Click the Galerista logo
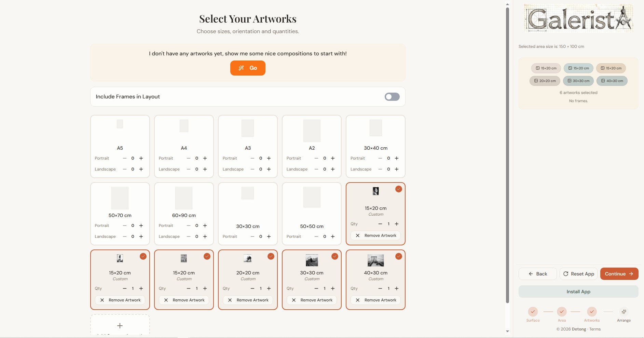This screenshot has height=338, width=644. click(578, 18)
